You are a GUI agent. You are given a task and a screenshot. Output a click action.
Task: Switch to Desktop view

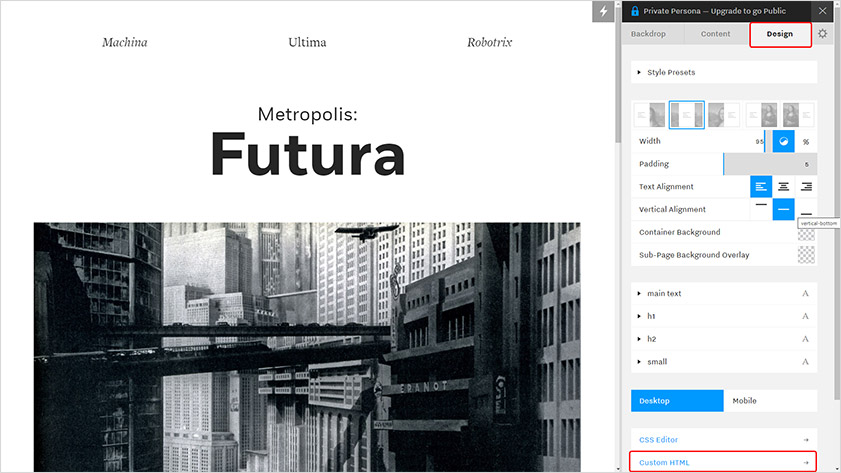tap(677, 401)
